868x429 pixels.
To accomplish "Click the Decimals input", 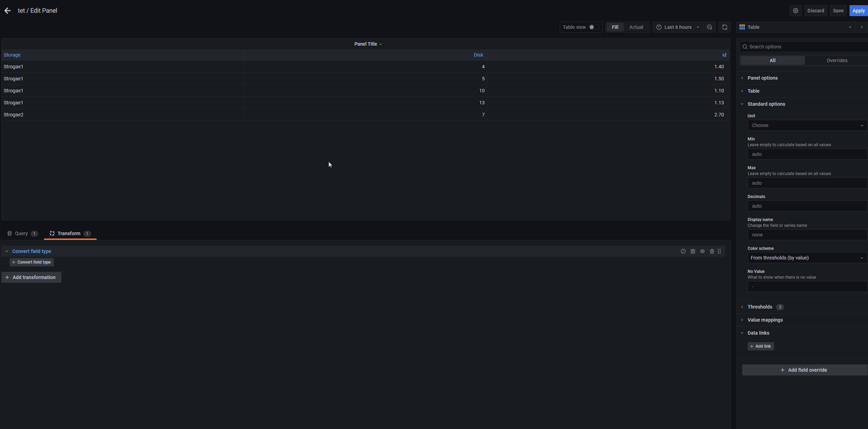I will click(x=807, y=206).
